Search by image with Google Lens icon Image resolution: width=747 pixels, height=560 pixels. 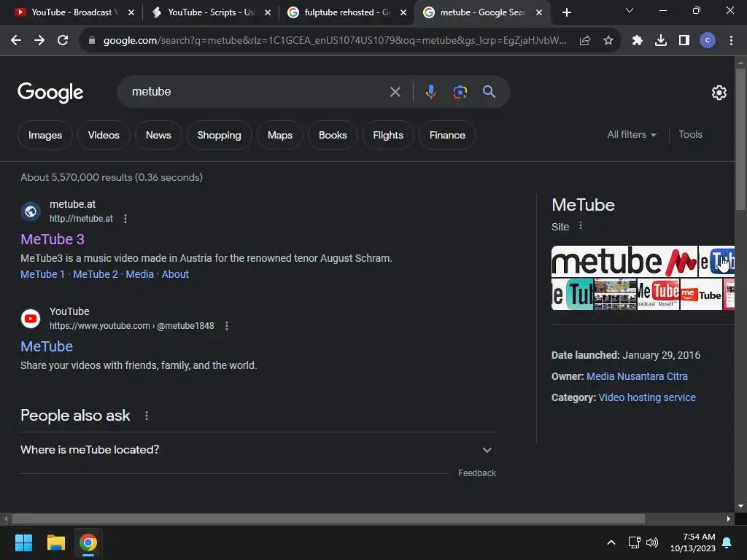click(460, 92)
